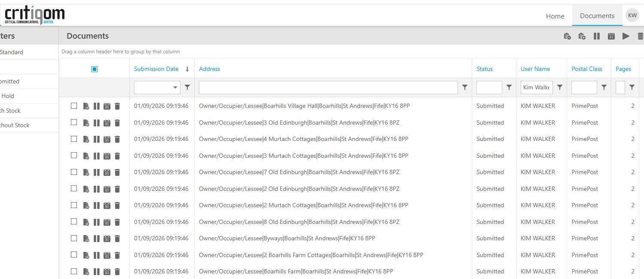Open the Submission Date column filter menu
Viewport: 644px width, 279px height.
click(x=187, y=87)
